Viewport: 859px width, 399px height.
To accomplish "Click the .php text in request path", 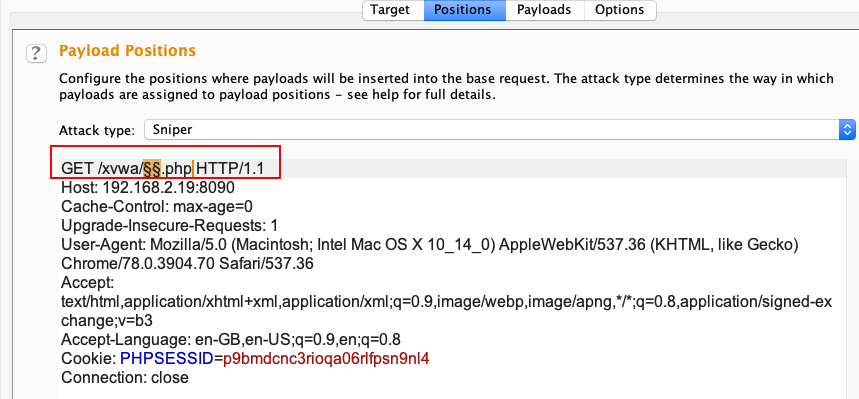I will (x=177, y=168).
